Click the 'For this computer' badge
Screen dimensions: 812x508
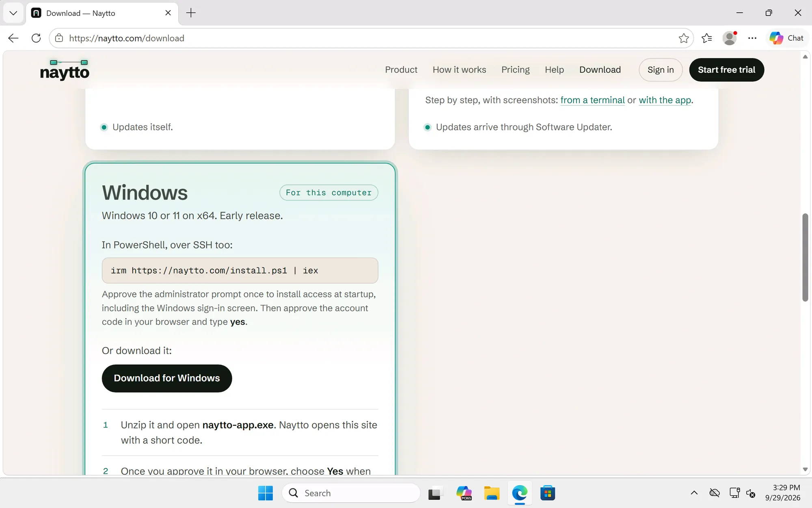pyautogui.click(x=328, y=193)
